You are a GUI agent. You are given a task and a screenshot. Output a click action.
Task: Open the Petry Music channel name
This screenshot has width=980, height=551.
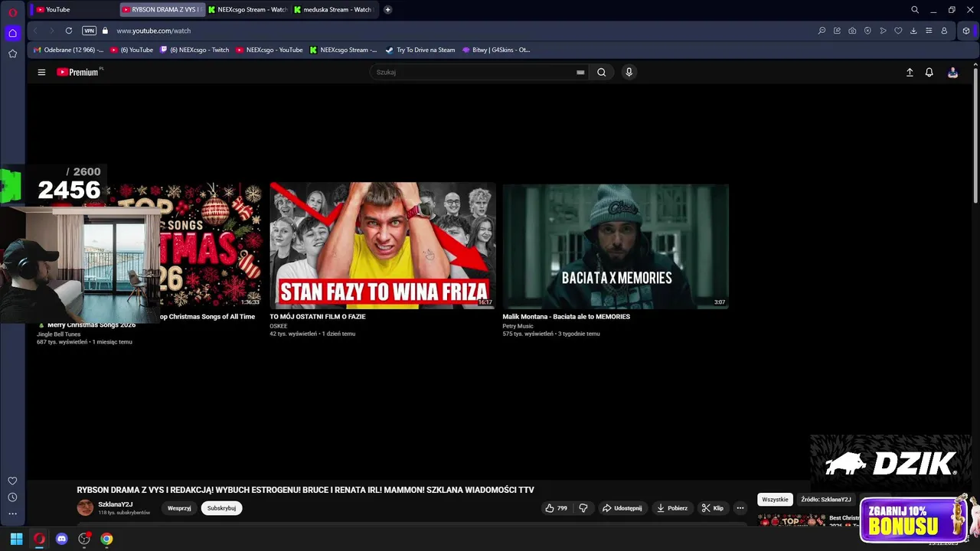pos(518,326)
